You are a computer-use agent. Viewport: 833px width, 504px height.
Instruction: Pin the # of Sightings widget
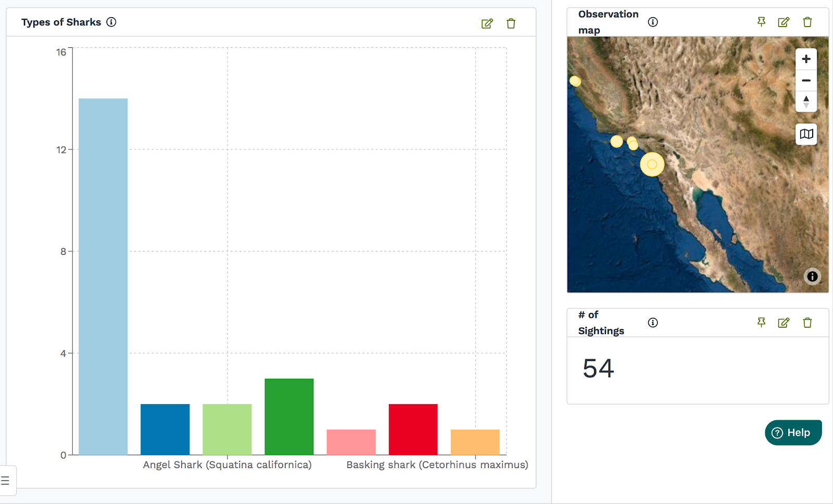click(x=761, y=322)
